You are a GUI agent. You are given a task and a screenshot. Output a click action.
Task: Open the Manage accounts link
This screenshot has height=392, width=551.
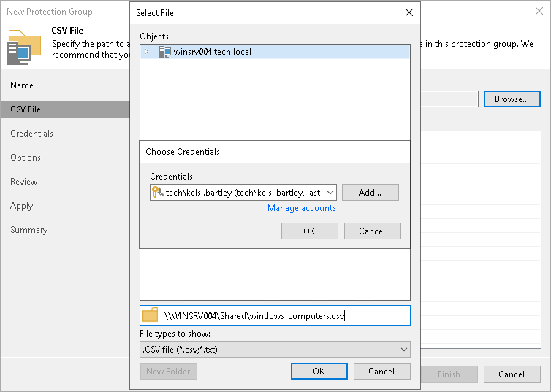click(302, 208)
